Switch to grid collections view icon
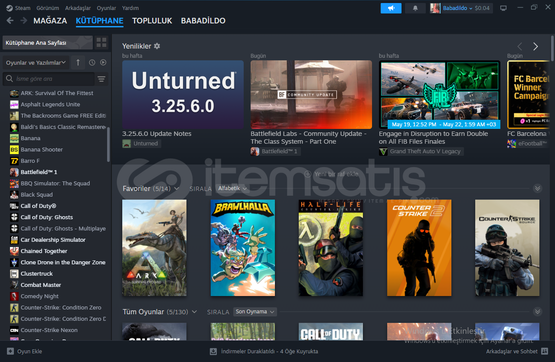Screen dimensions: 555x362 pyautogui.click(x=101, y=42)
